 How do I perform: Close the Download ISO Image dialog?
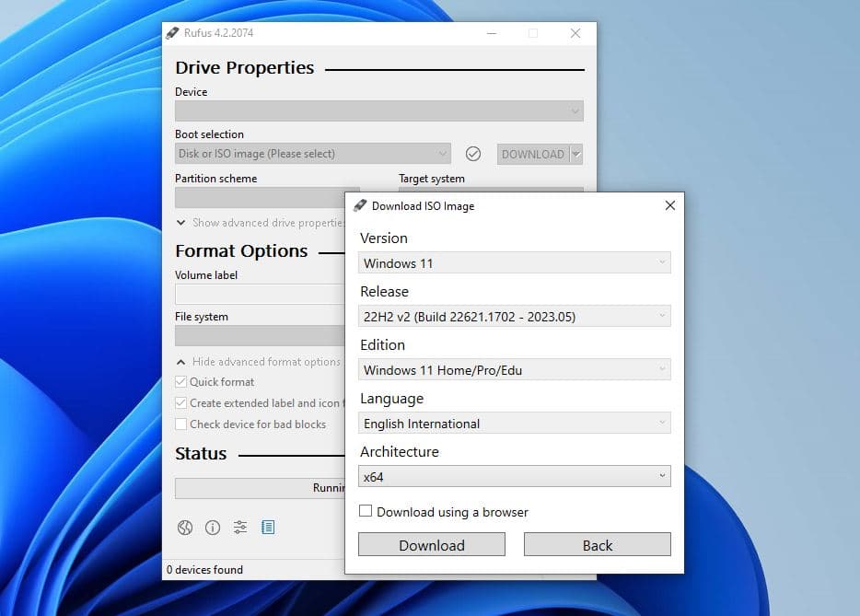(669, 206)
